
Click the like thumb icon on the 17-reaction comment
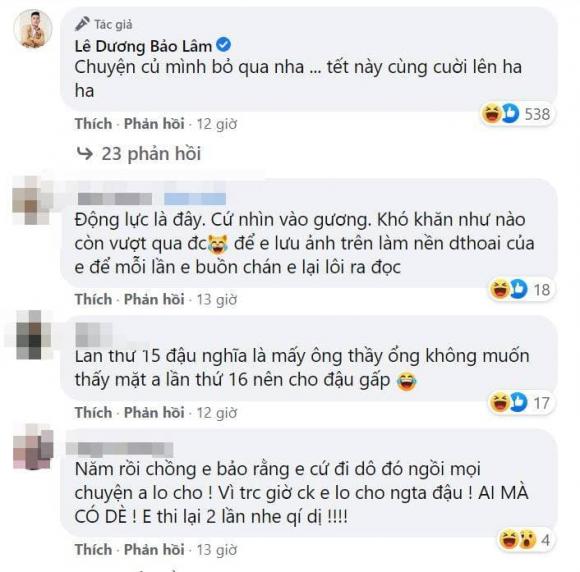tap(518, 403)
